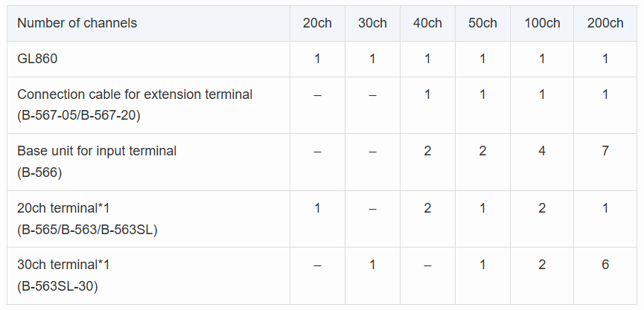Click the 50ch column header
644x310 pixels.
click(482, 23)
